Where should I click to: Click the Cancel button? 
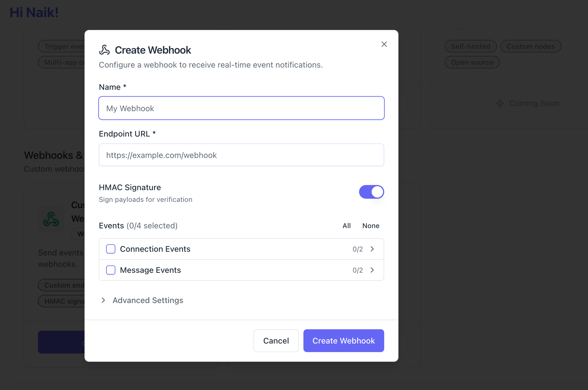click(276, 341)
